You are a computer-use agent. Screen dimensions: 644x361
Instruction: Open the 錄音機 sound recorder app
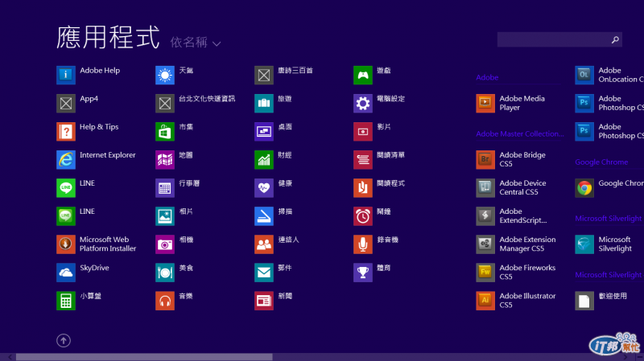pyautogui.click(x=376, y=244)
